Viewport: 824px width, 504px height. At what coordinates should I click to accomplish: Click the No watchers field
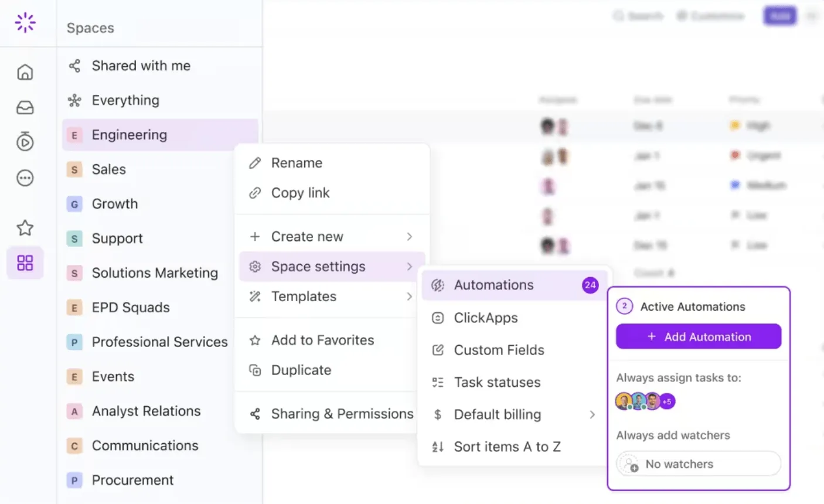point(699,464)
